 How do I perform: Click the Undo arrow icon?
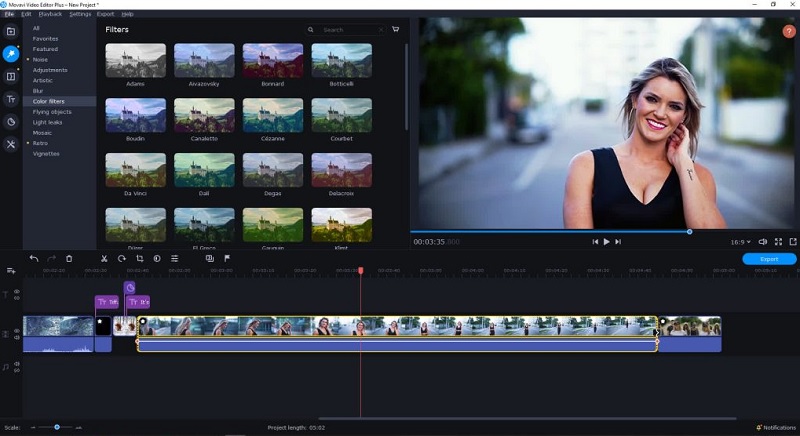(x=34, y=259)
